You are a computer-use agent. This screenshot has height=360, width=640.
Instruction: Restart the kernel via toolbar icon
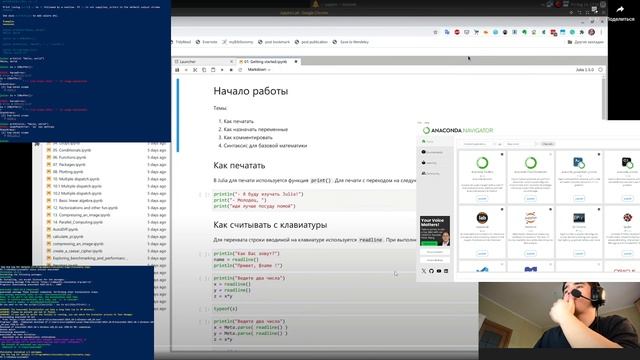tap(240, 70)
